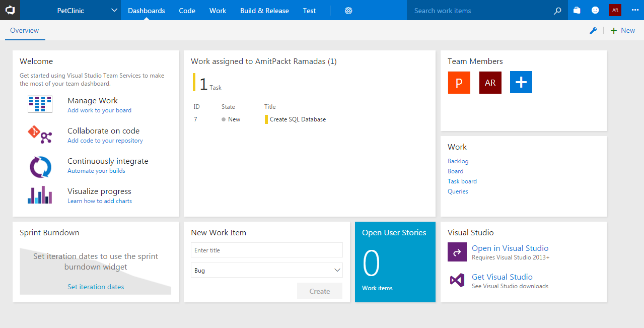Click the Manage Work heading

tap(93, 101)
